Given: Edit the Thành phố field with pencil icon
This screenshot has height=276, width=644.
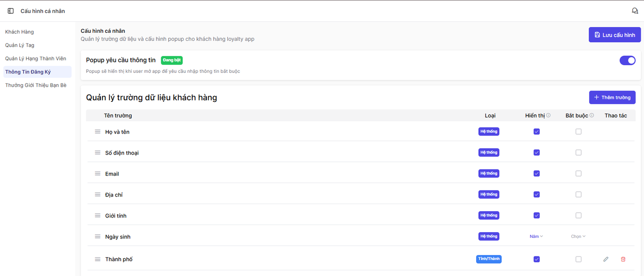Looking at the screenshot, I should [605, 259].
